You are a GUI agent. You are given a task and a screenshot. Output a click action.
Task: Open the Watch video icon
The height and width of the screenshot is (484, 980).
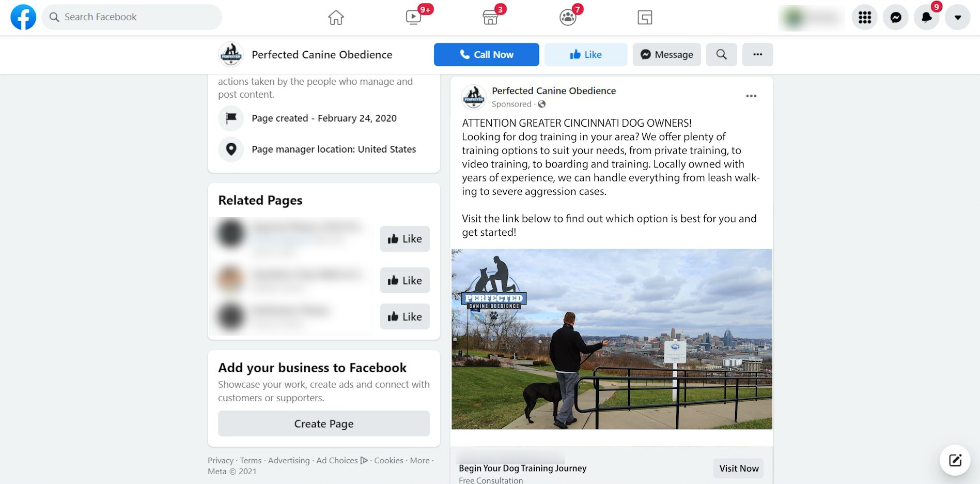pos(413,18)
